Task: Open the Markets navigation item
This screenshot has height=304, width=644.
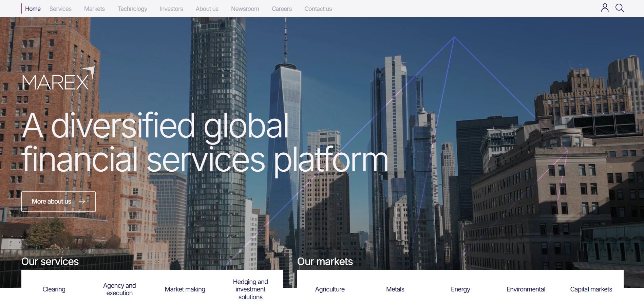Action: [94, 9]
